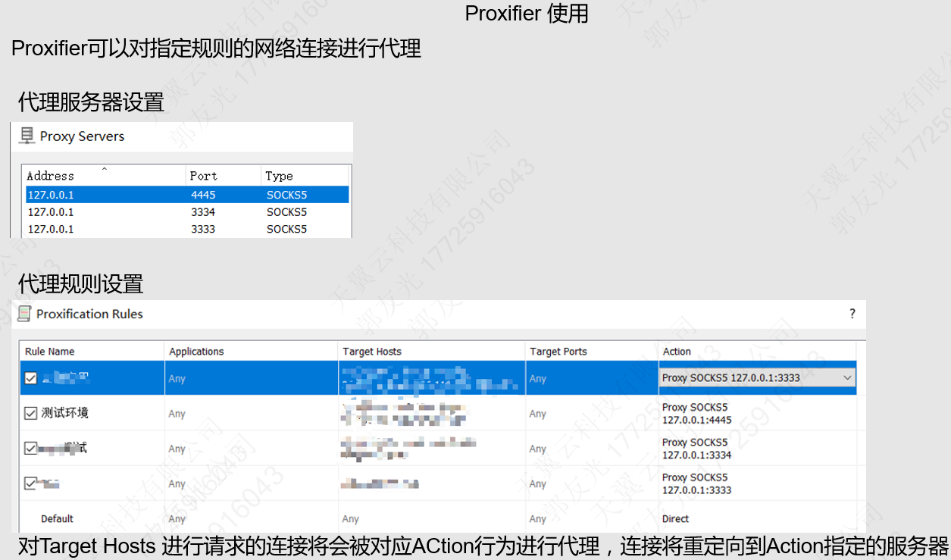
Task: Open the Proxy SOCKS5 127.0.0.1:3333 action dropdown
Action: pos(849,377)
